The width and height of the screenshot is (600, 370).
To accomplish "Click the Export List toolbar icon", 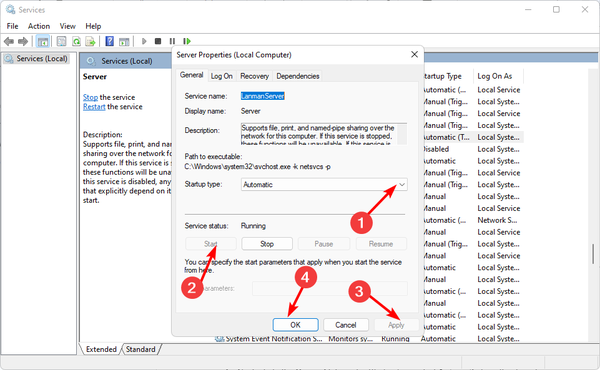I will click(x=90, y=41).
